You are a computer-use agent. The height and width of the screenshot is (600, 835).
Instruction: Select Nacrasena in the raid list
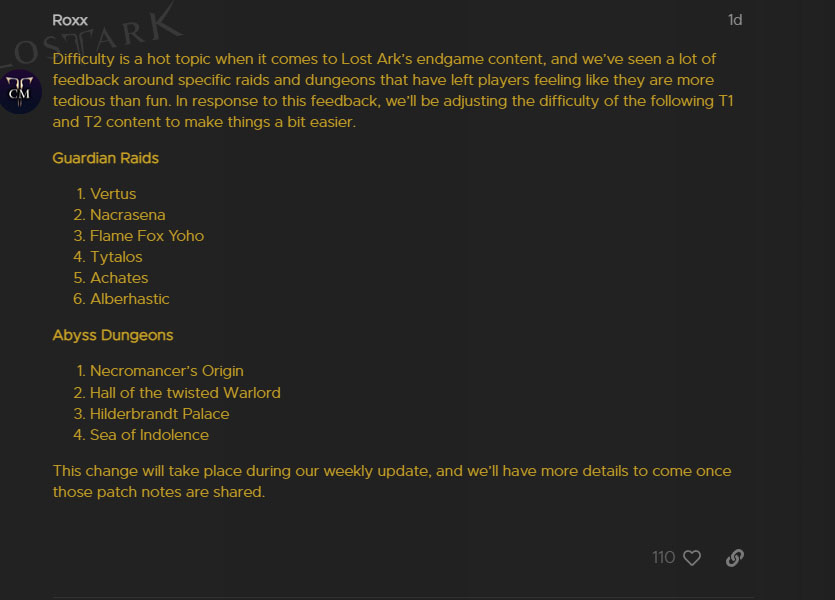click(127, 215)
